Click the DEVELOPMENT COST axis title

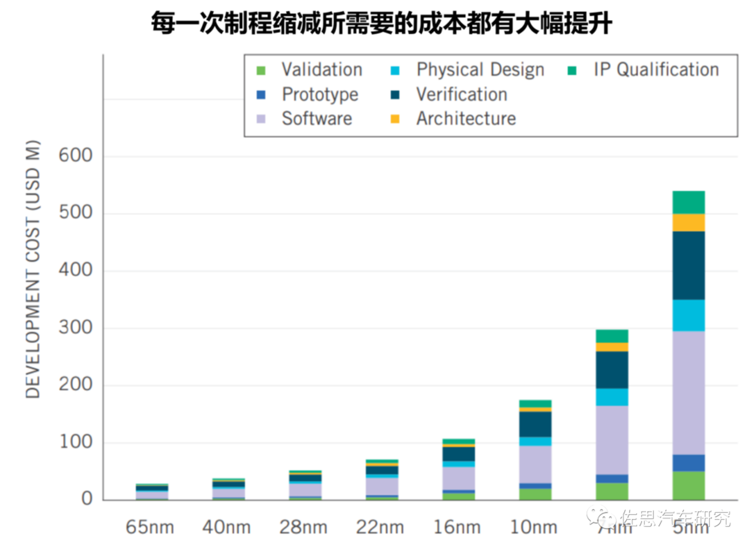tap(33, 269)
